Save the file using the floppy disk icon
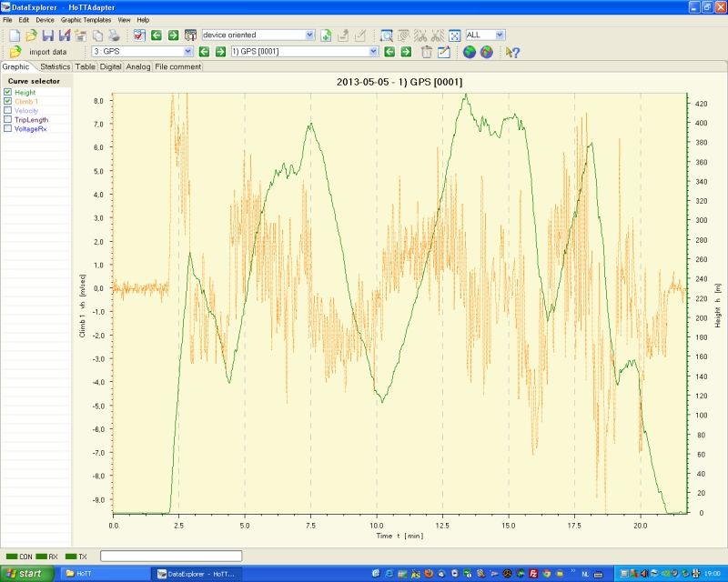Viewport: 728px width, 582px height. click(x=48, y=35)
